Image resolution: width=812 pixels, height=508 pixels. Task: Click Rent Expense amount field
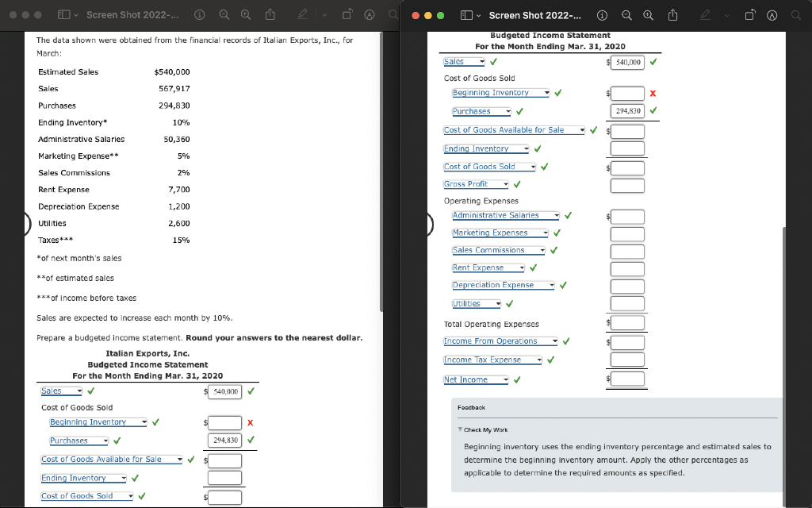(627, 269)
